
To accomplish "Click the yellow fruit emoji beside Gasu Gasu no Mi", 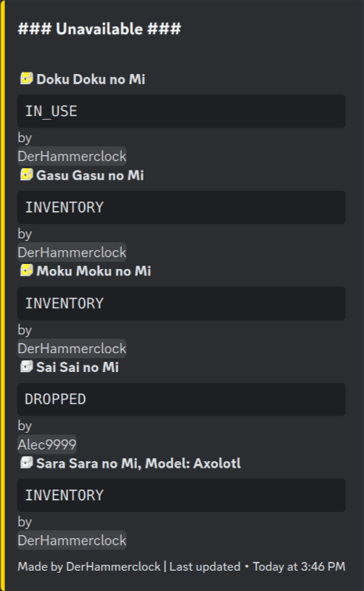I will coord(26,175).
